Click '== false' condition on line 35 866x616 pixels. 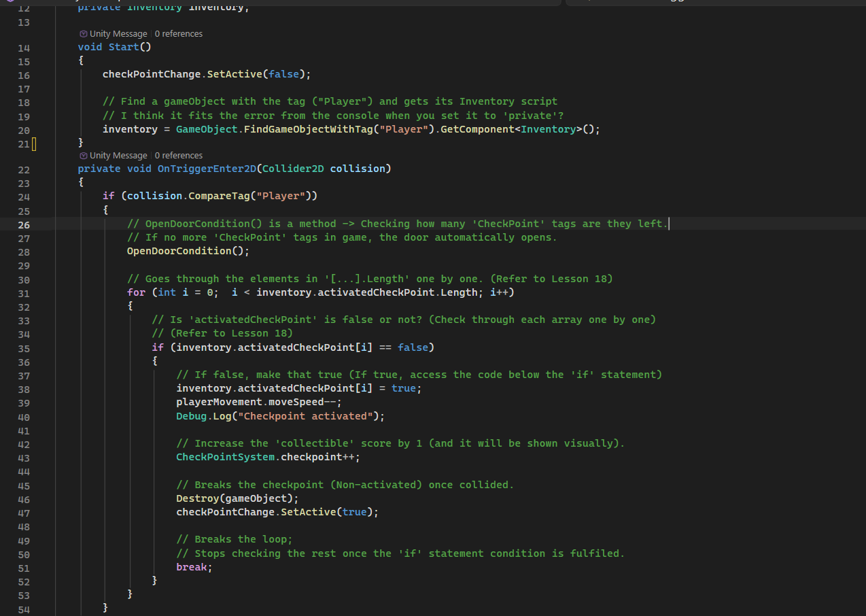pos(404,347)
